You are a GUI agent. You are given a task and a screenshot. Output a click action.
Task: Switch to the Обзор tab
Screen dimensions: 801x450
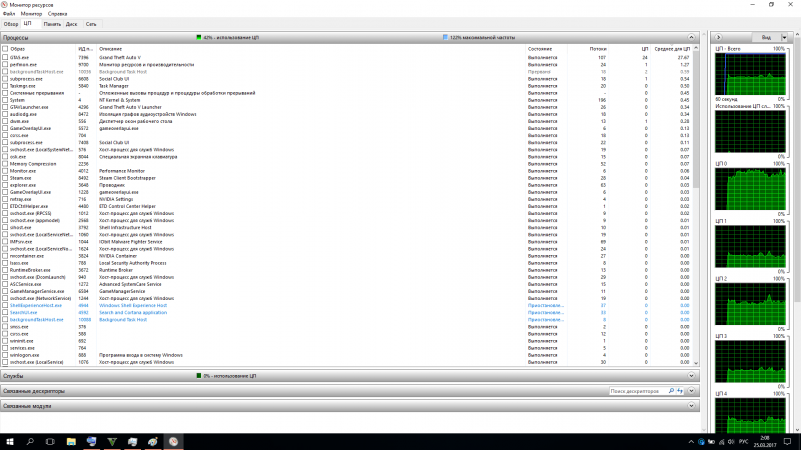coord(11,24)
